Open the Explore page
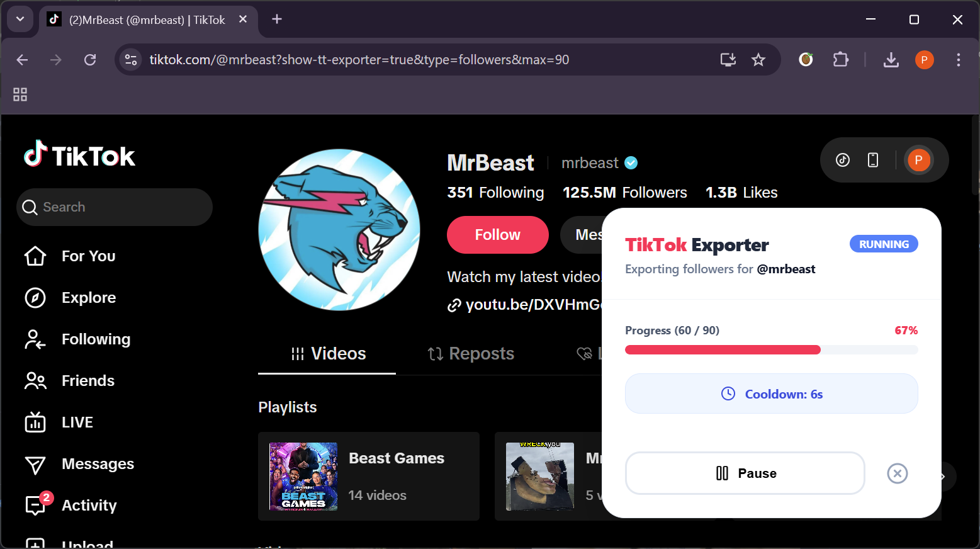The image size is (980, 549). click(x=70, y=298)
